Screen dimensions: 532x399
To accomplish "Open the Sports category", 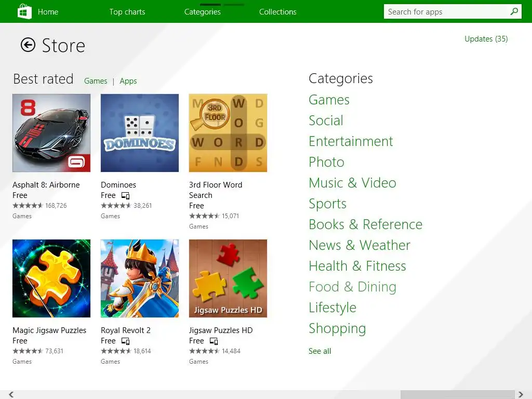I will (328, 204).
